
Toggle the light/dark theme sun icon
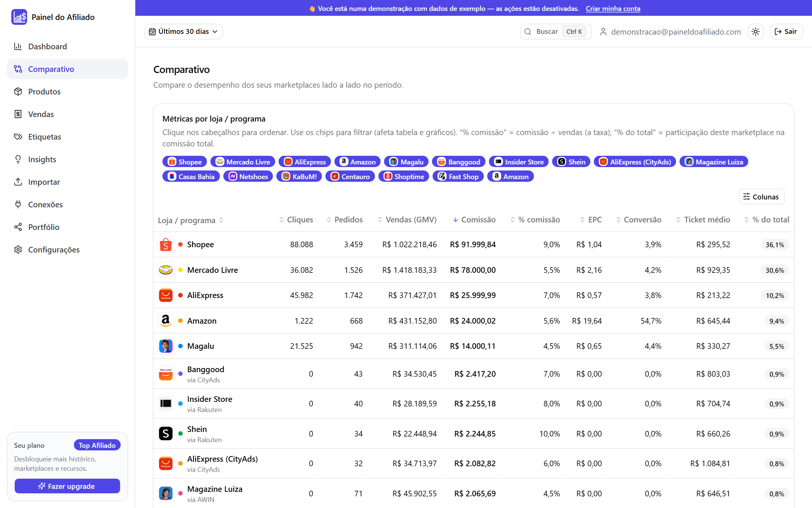tap(756, 32)
